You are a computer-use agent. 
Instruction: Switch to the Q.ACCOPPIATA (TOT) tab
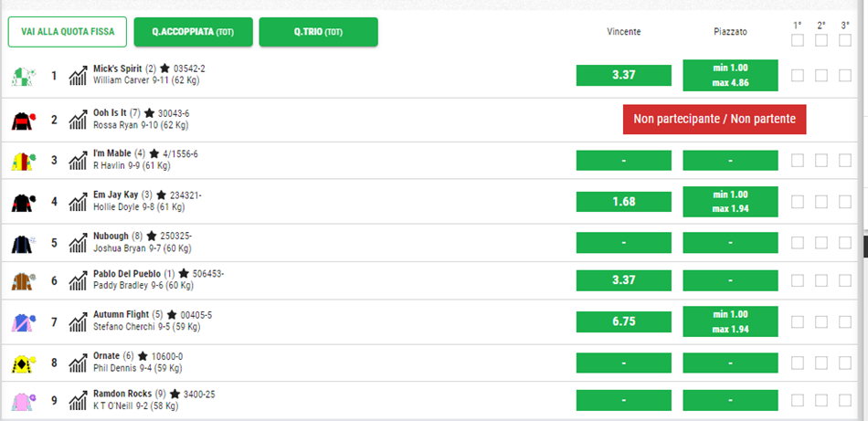(x=192, y=32)
